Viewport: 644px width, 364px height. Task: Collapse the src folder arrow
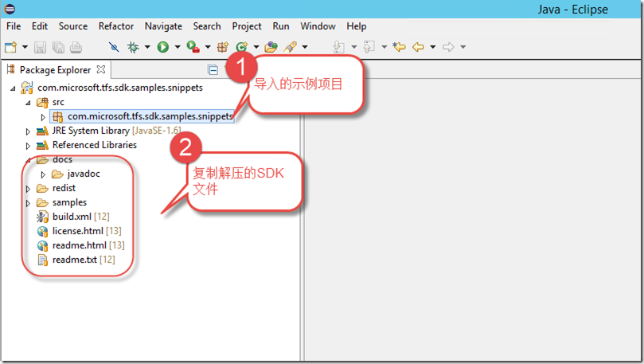click(28, 103)
